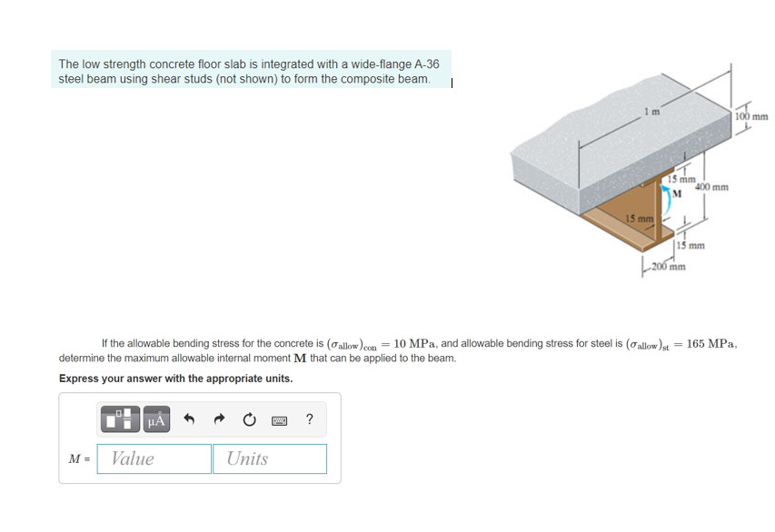Viewport: 775px width, 532px height.
Task: Open the keyboard shortcuts icon
Action: pyautogui.click(x=278, y=419)
